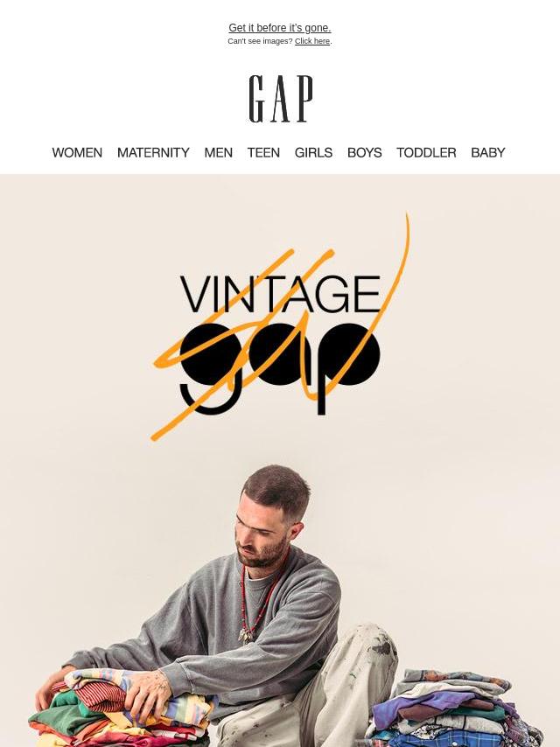Open the WOMEN category
This screenshot has height=747, width=560.
[77, 152]
